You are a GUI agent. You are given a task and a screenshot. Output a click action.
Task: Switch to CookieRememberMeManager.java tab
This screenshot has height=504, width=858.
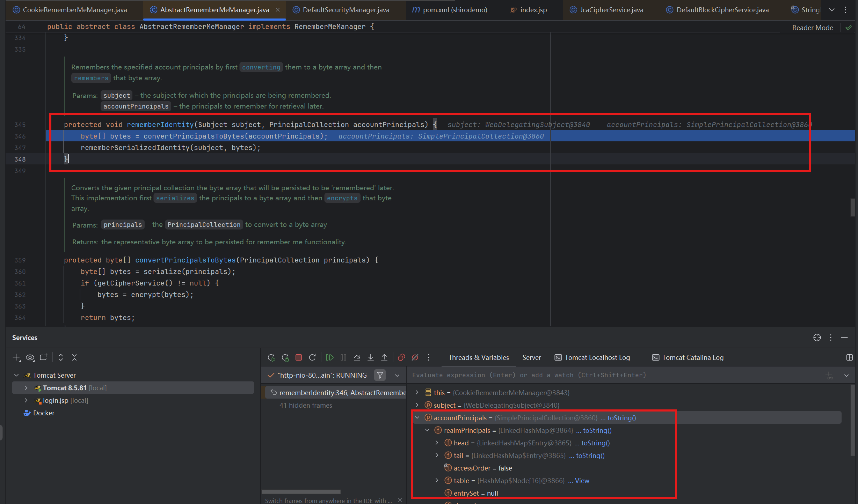(74, 10)
